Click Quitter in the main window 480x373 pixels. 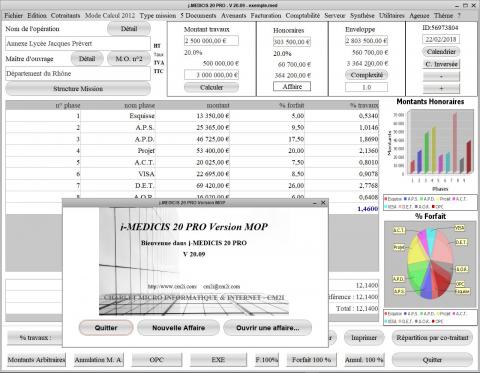(432, 360)
